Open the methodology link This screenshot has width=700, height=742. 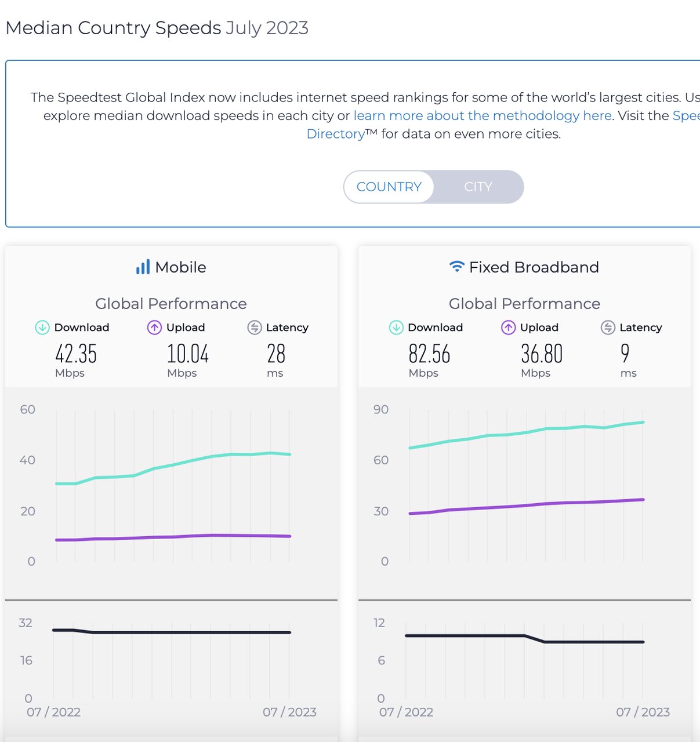483,115
